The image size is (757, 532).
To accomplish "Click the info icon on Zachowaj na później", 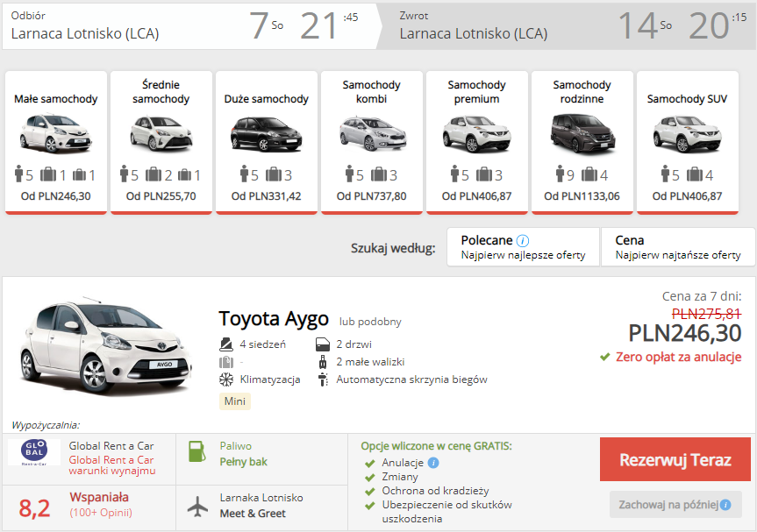I will click(x=725, y=505).
